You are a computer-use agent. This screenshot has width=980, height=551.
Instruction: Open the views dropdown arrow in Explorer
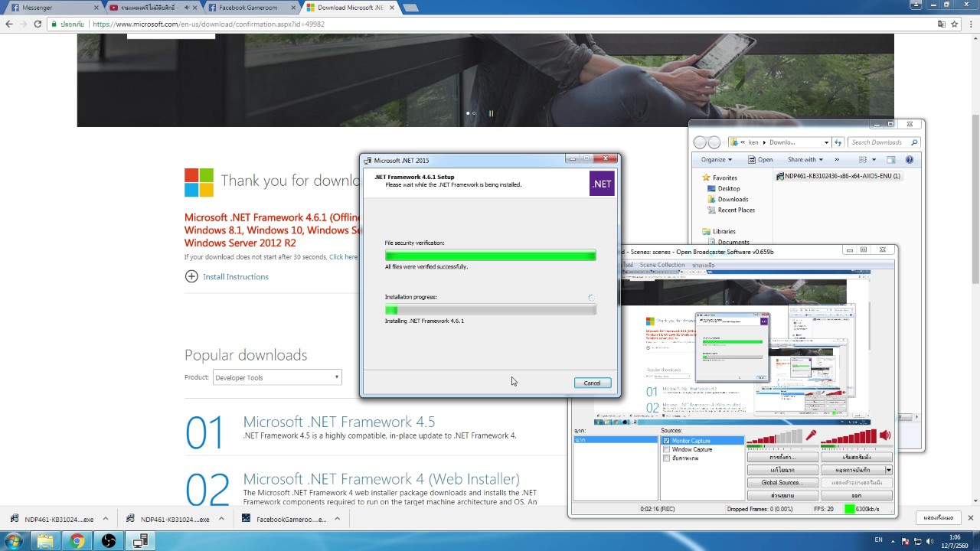(874, 160)
